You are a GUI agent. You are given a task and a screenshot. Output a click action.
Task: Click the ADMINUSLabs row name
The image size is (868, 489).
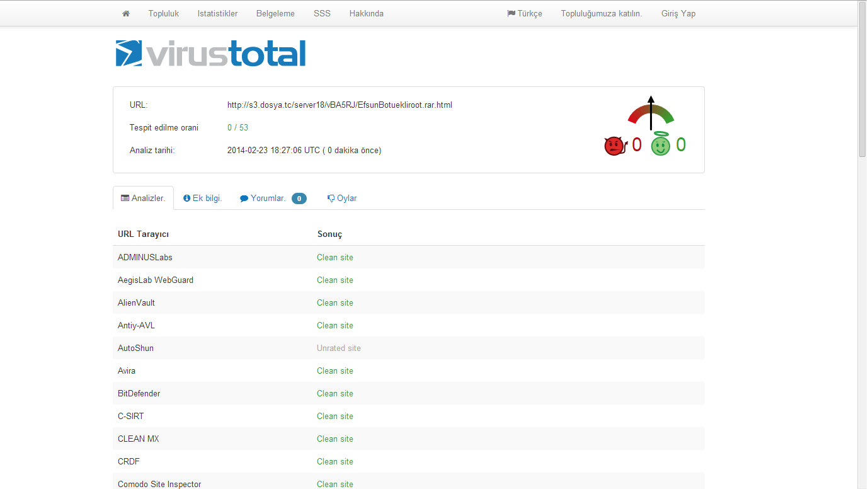click(145, 257)
